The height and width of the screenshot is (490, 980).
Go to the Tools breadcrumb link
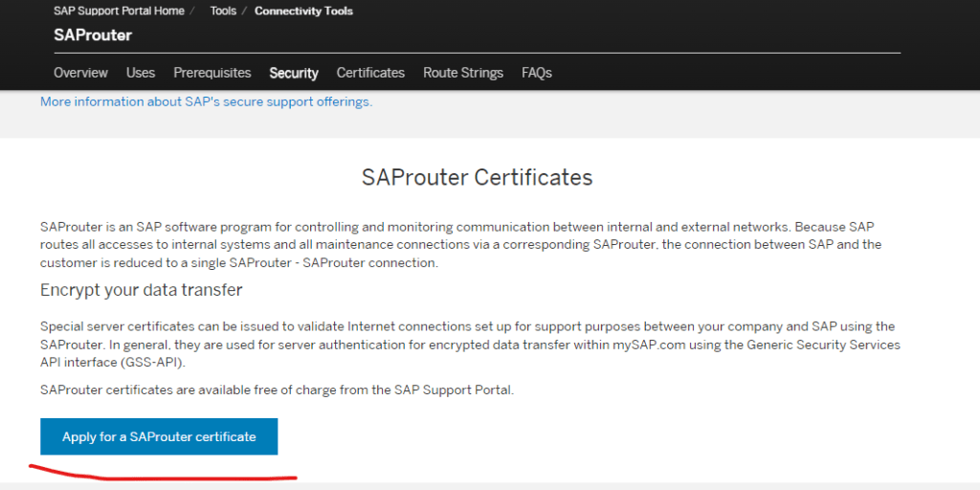(x=223, y=11)
